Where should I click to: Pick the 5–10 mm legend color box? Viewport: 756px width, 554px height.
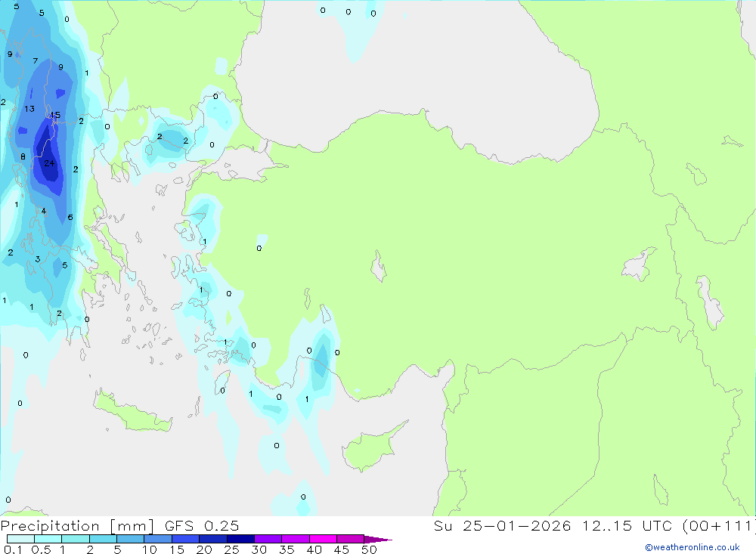click(131, 539)
